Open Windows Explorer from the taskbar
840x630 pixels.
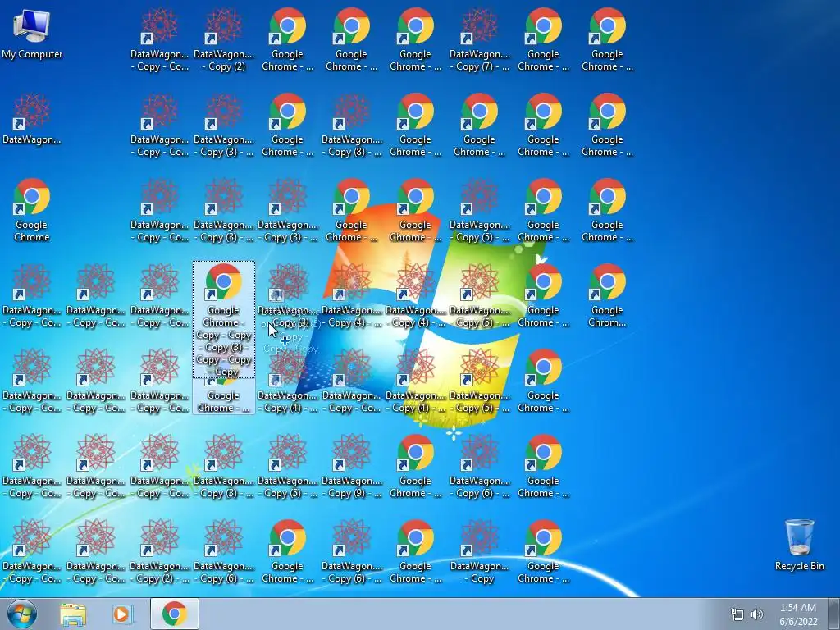tap(73, 614)
